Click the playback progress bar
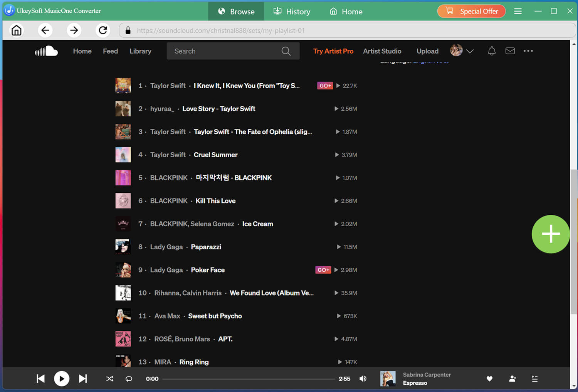Viewport: 578px width, 392px height. 249,379
